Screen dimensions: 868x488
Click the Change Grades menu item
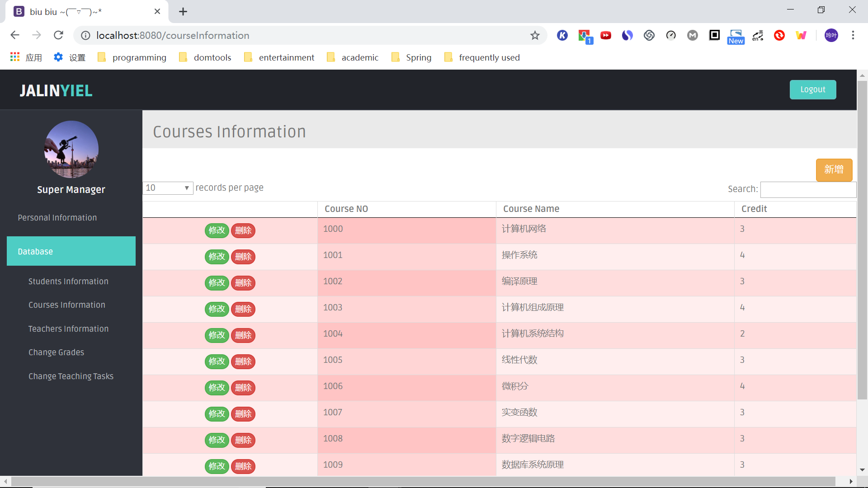point(57,353)
